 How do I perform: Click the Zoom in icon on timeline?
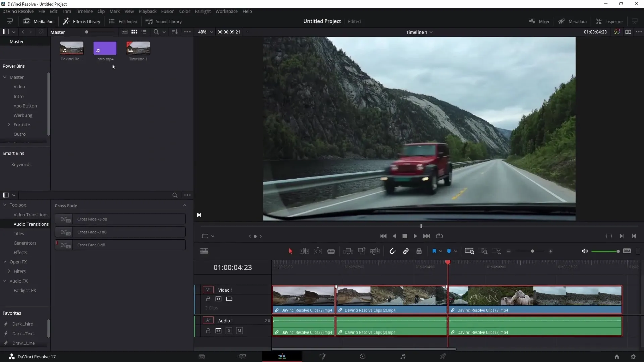(x=551, y=251)
